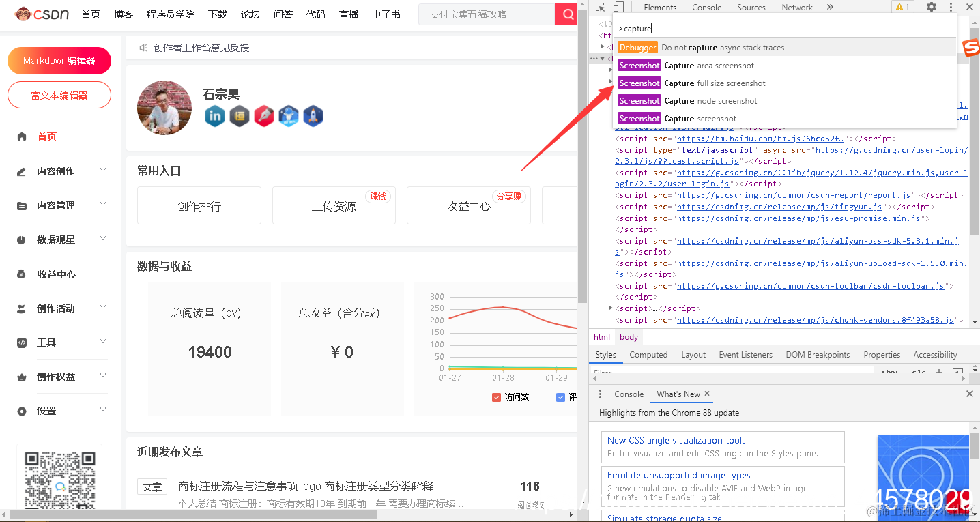Click the command menu input with >capture
980x522 pixels.
pyautogui.click(x=784, y=28)
